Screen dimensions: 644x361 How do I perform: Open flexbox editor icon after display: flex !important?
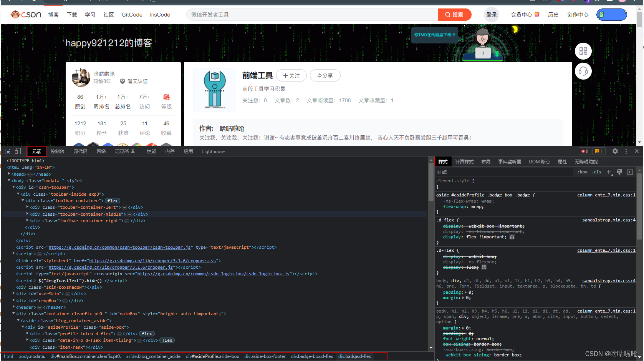(x=512, y=237)
